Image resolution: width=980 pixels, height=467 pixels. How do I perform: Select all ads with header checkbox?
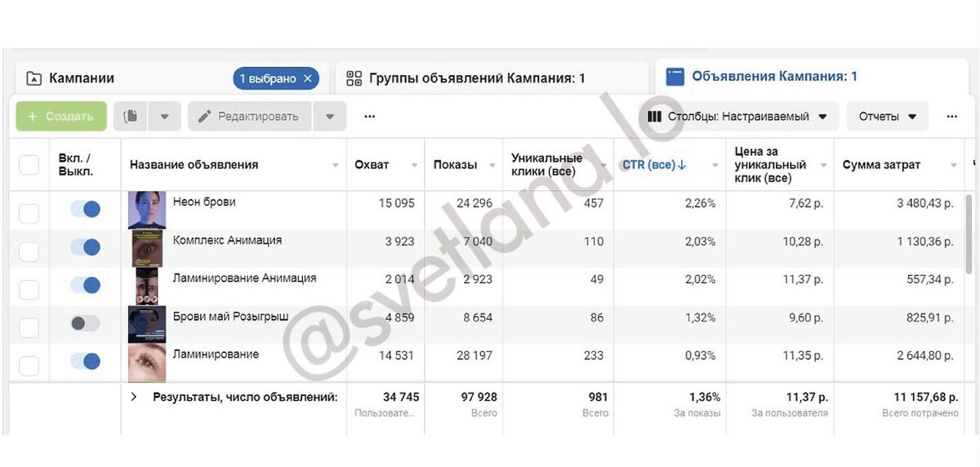point(29,165)
